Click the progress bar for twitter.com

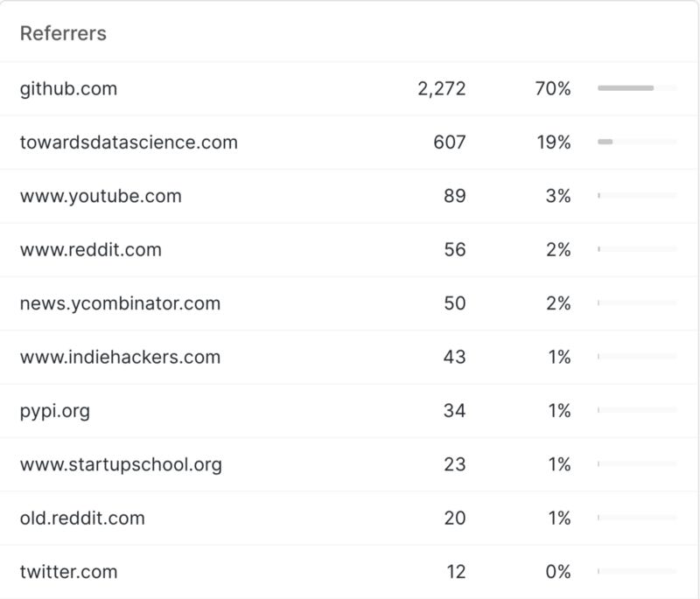click(x=637, y=572)
